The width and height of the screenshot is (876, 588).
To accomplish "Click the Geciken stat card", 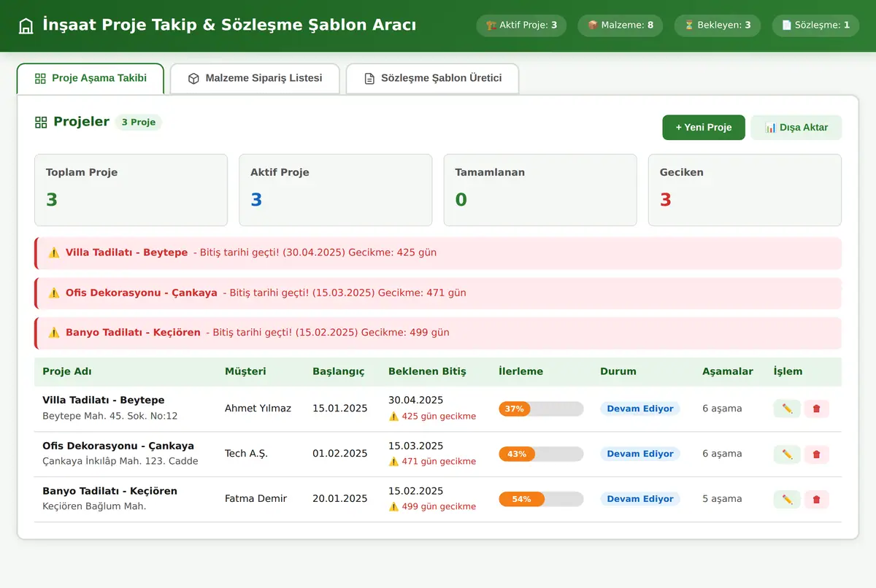I will pos(745,190).
